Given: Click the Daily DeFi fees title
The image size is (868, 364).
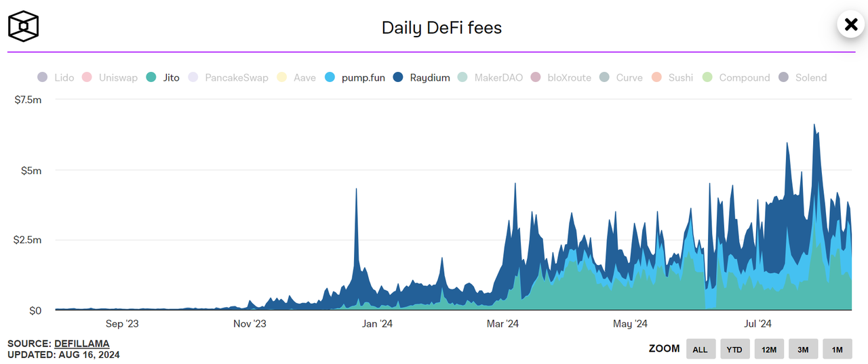Looking at the screenshot, I should 441,28.
